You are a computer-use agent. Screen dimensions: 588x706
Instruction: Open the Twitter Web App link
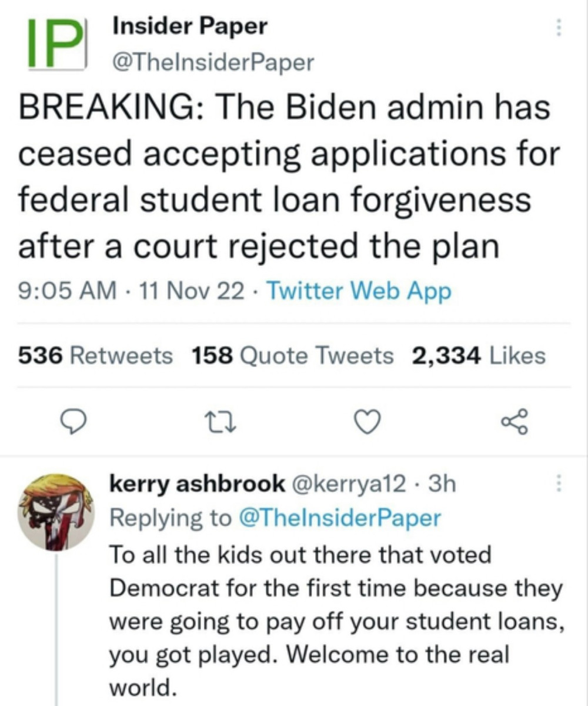click(359, 291)
